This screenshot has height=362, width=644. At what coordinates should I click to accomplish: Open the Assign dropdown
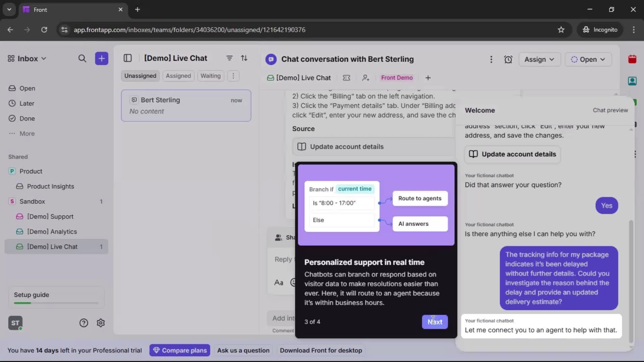click(539, 59)
